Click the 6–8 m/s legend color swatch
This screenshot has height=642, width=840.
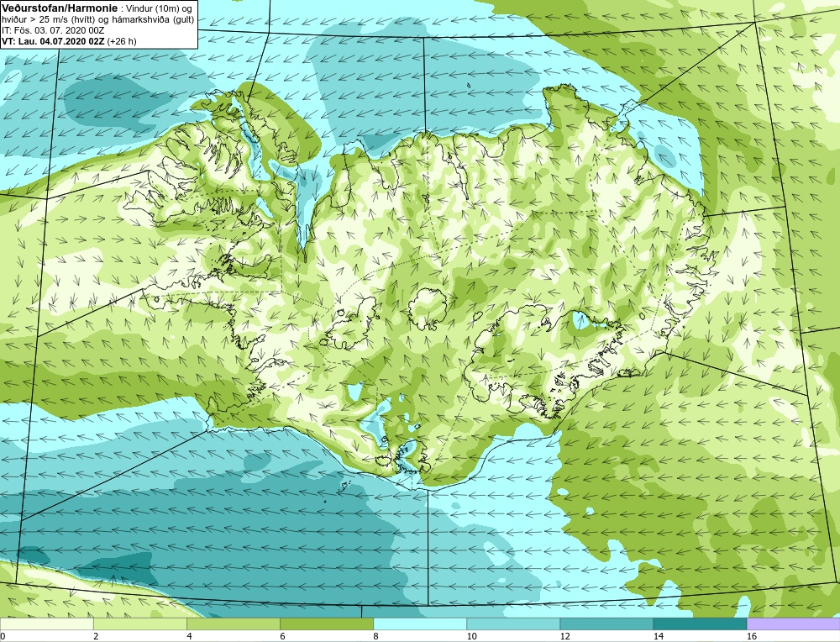[326, 624]
